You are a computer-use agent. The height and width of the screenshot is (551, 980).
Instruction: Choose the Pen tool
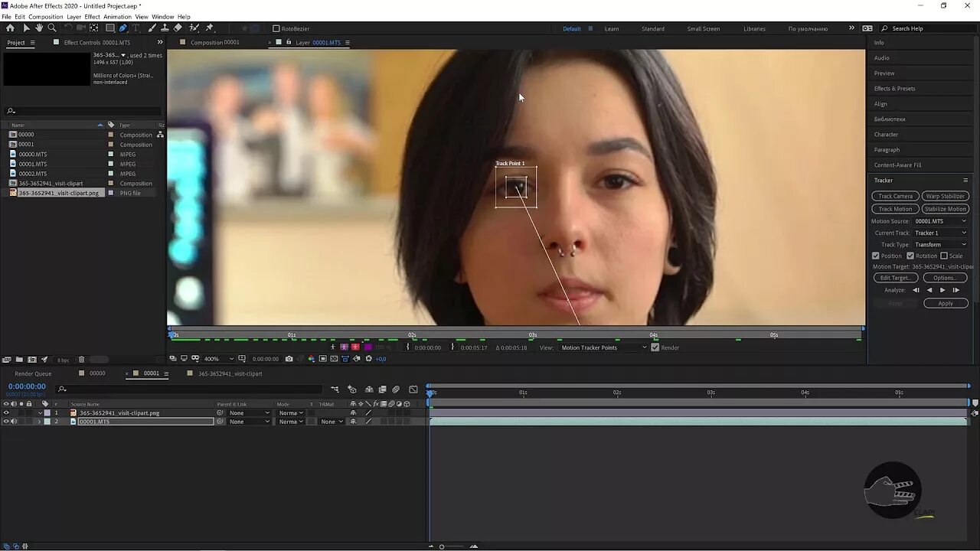pos(122,28)
